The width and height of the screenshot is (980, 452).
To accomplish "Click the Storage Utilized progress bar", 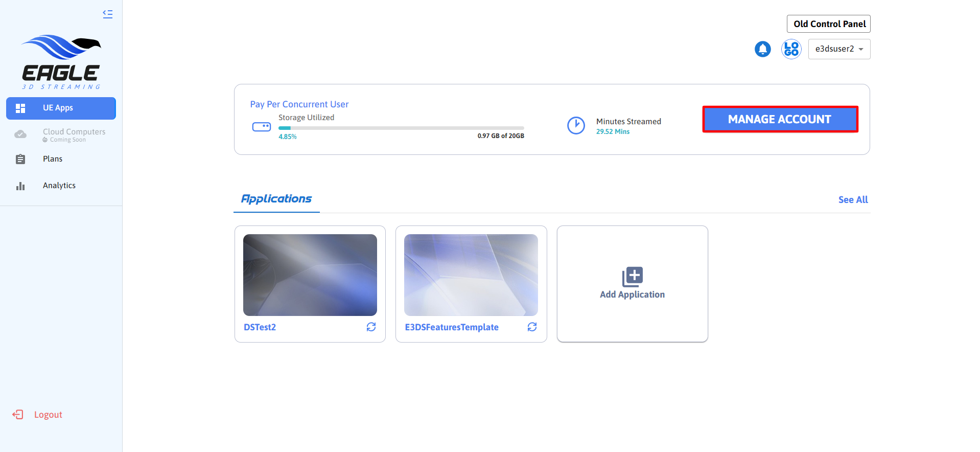I will click(401, 128).
